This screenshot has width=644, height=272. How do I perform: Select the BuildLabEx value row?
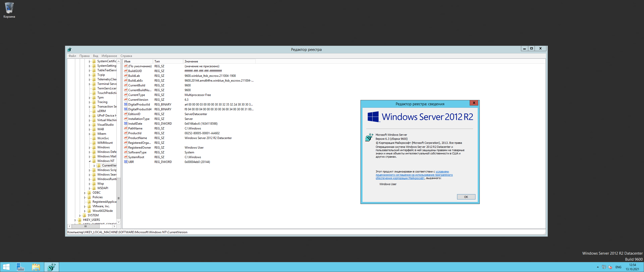pyautogui.click(x=189, y=81)
